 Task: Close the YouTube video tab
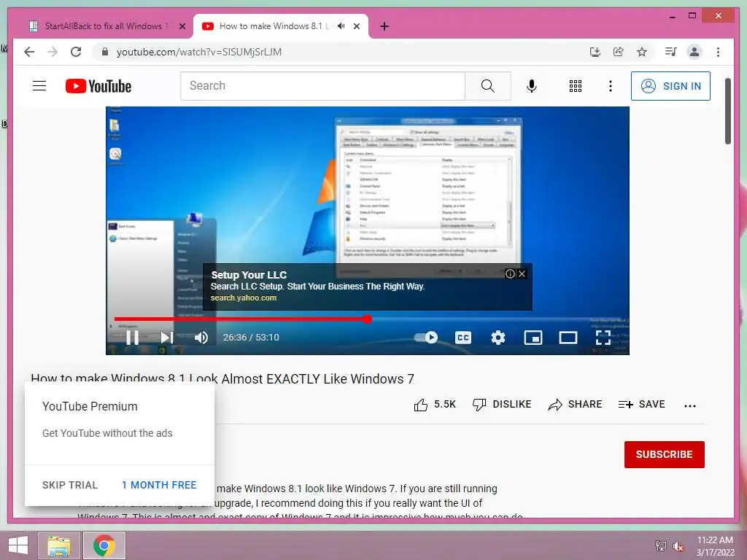click(357, 26)
